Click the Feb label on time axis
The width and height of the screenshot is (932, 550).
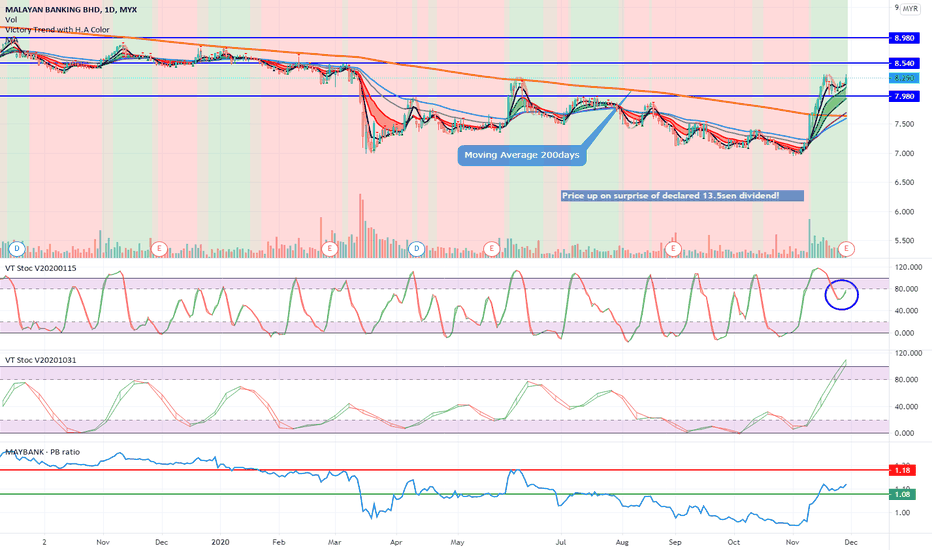pyautogui.click(x=278, y=542)
